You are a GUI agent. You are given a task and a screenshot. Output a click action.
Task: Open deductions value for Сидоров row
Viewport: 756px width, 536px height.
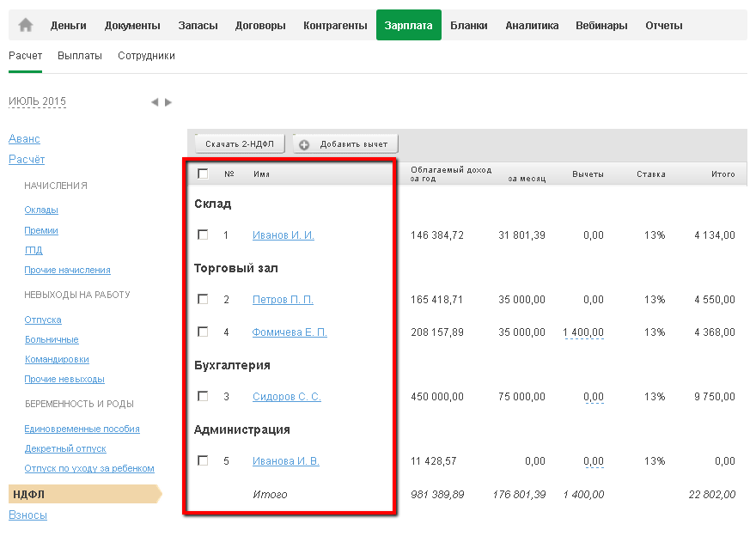click(593, 397)
